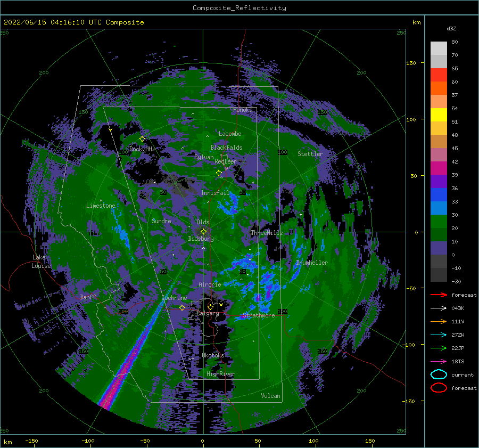The width and height of the screenshot is (479, 448).
Task: Select the ThreeHills label
Action: coord(267,233)
